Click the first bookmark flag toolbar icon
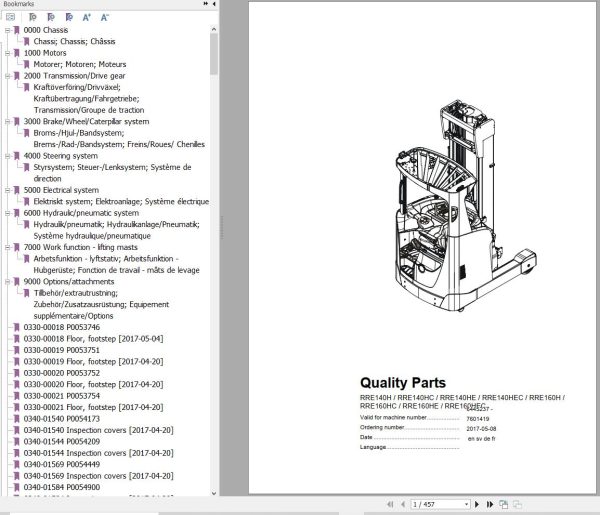600x515 pixels. coord(33,17)
